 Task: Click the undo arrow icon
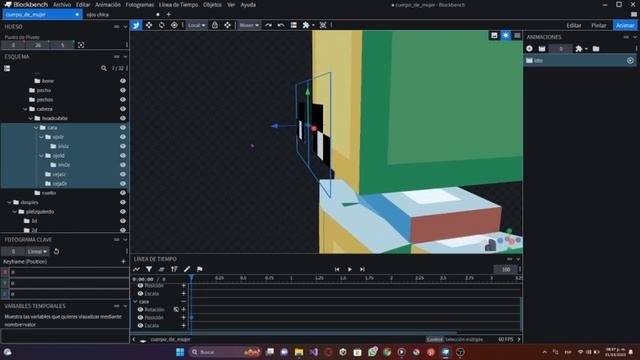click(x=281, y=25)
